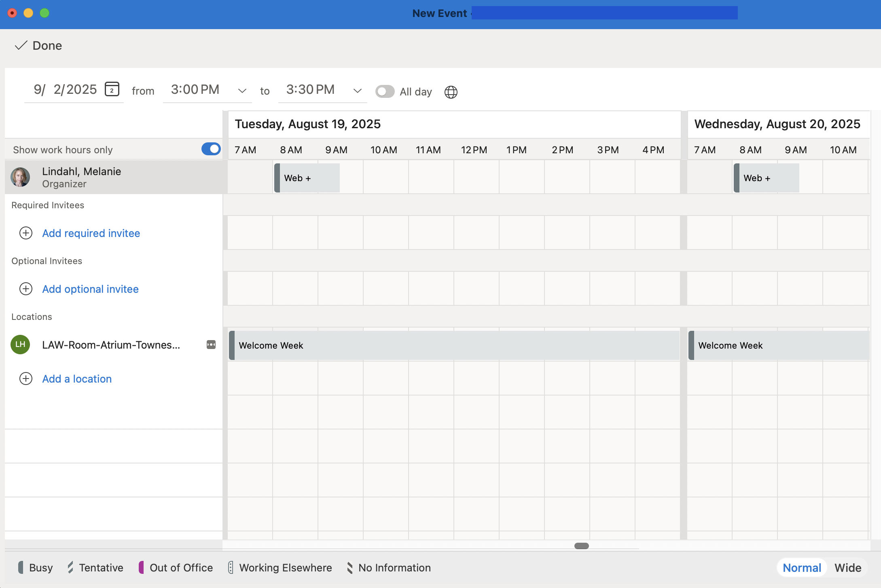Open the date picker calendar icon
The width and height of the screenshot is (881, 588).
(112, 90)
